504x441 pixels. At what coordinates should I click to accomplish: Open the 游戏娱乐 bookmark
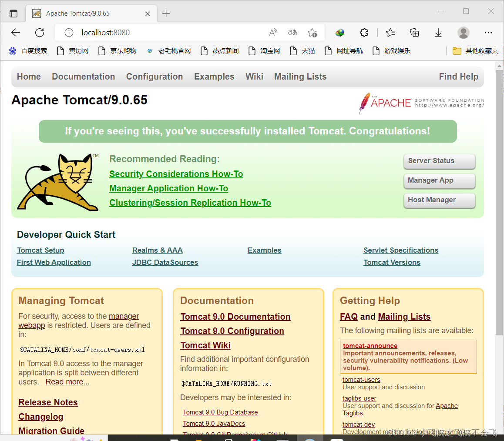(x=392, y=51)
